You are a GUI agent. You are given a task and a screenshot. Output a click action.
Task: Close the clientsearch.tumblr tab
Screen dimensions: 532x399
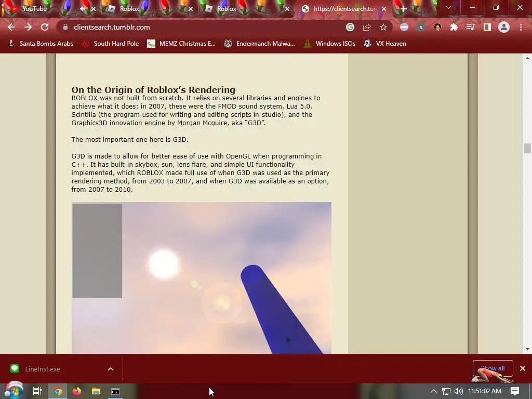coord(384,9)
